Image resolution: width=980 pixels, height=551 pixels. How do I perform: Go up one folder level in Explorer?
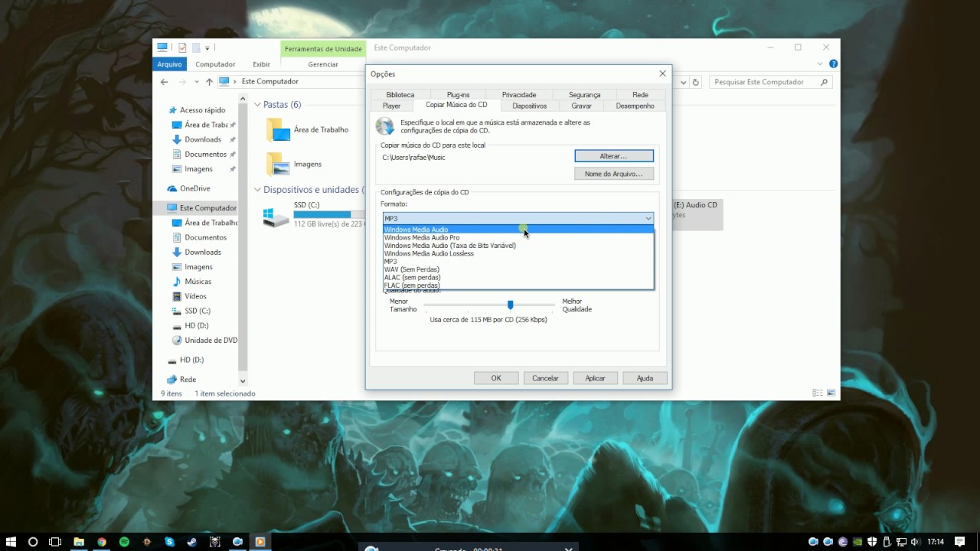coord(209,82)
